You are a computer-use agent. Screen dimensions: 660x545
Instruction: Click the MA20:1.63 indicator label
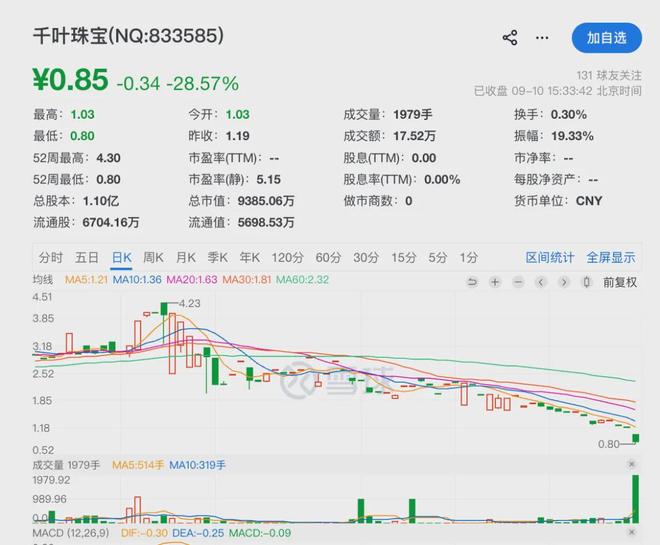click(192, 279)
